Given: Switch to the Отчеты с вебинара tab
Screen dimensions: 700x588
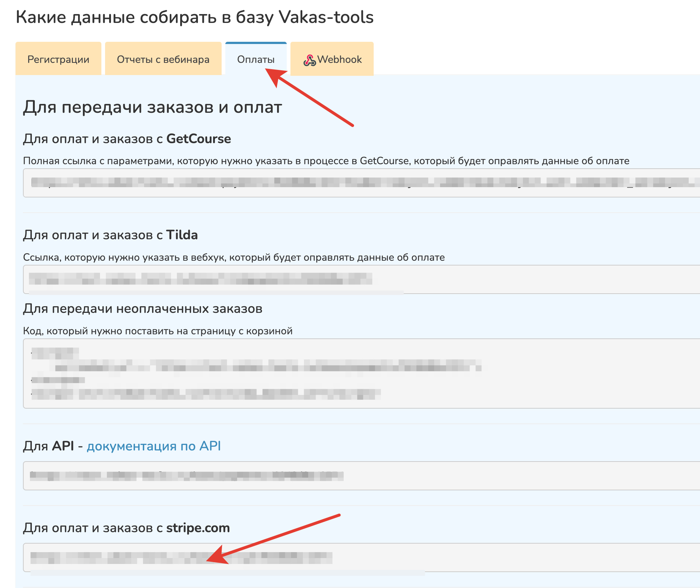Looking at the screenshot, I should pyautogui.click(x=163, y=59).
